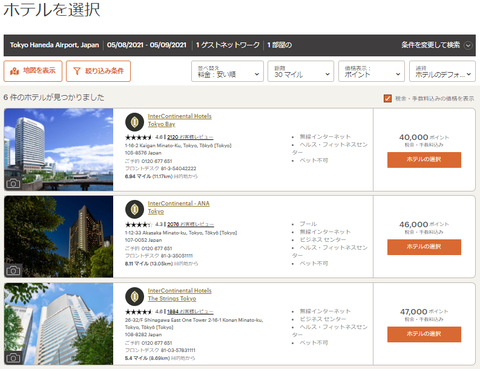The width and height of the screenshot is (480, 369).
Task: Open 1884 guest reviews link for Strings Tokyo
Action: pyautogui.click(x=190, y=312)
